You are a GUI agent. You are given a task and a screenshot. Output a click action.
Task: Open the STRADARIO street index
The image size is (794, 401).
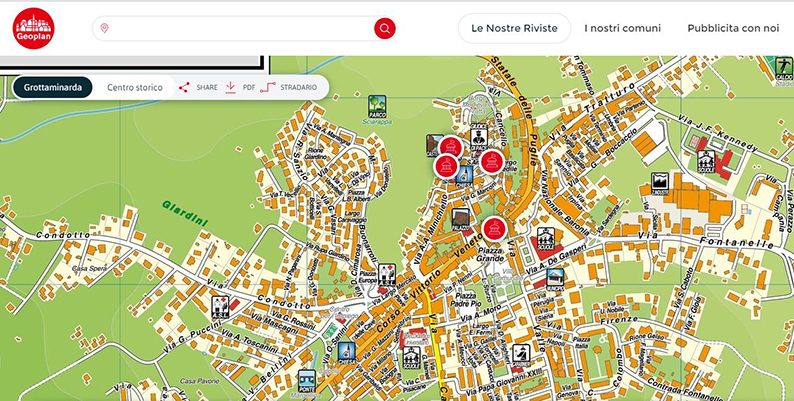coord(298,88)
